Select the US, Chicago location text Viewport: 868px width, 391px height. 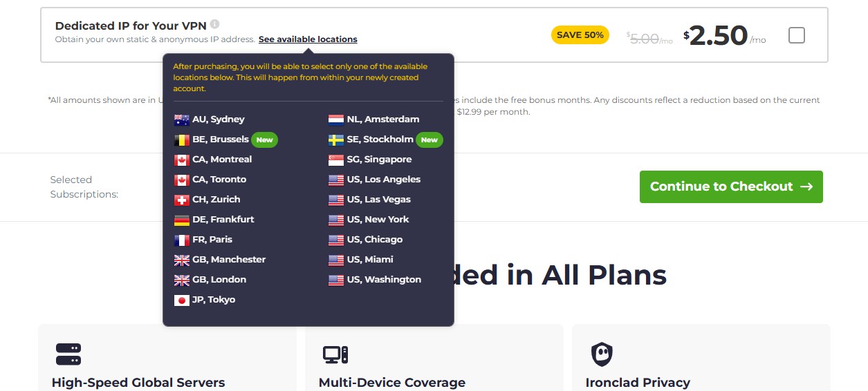[x=375, y=240]
